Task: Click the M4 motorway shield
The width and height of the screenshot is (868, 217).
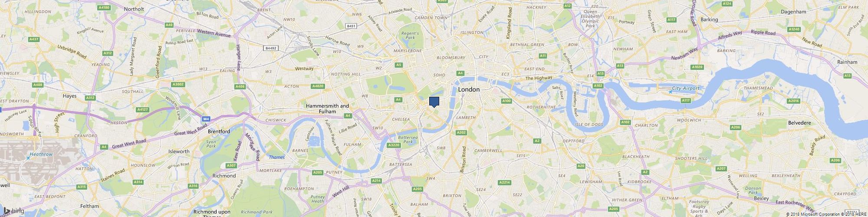Action: coord(207,118)
